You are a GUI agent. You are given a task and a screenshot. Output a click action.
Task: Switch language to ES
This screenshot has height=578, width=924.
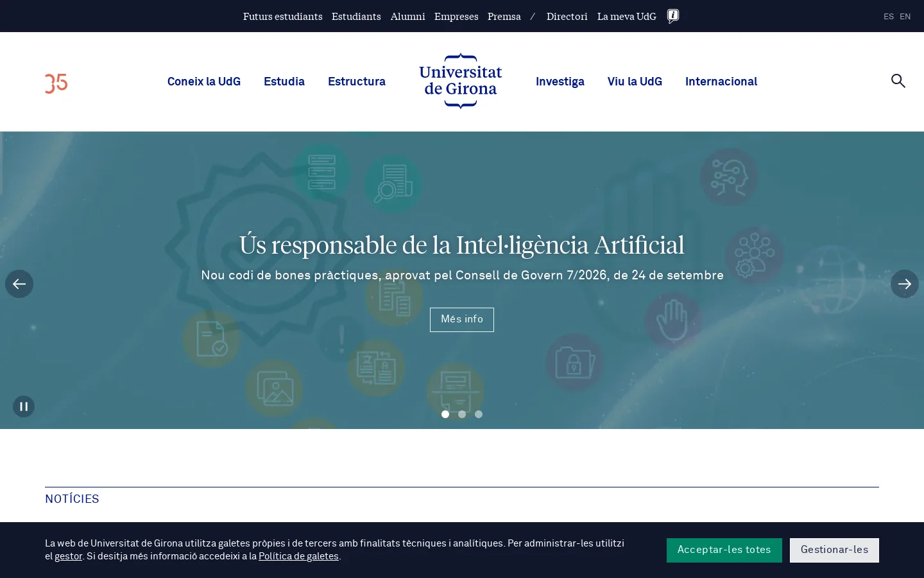click(x=889, y=17)
